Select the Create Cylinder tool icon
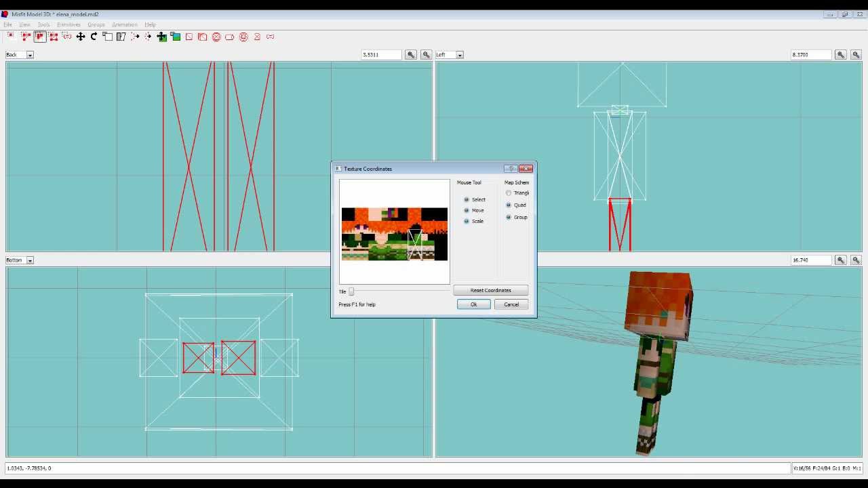Image resolution: width=868 pixels, height=488 pixels. (229, 37)
